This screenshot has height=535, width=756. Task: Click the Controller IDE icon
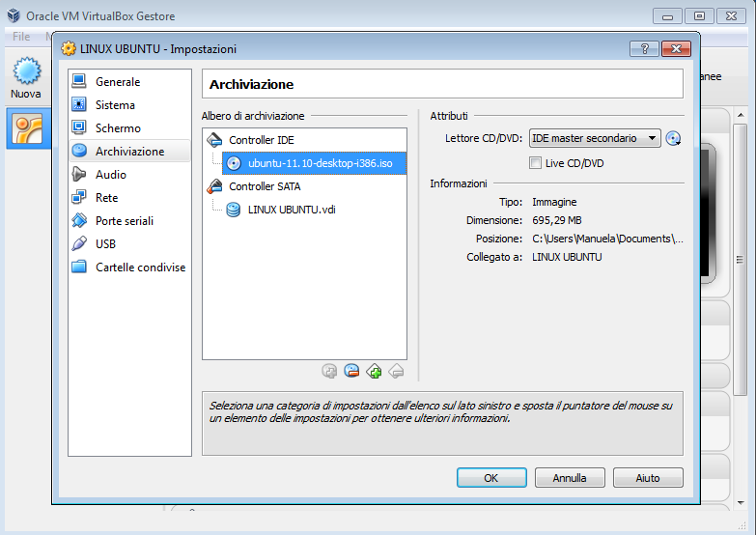[214, 140]
